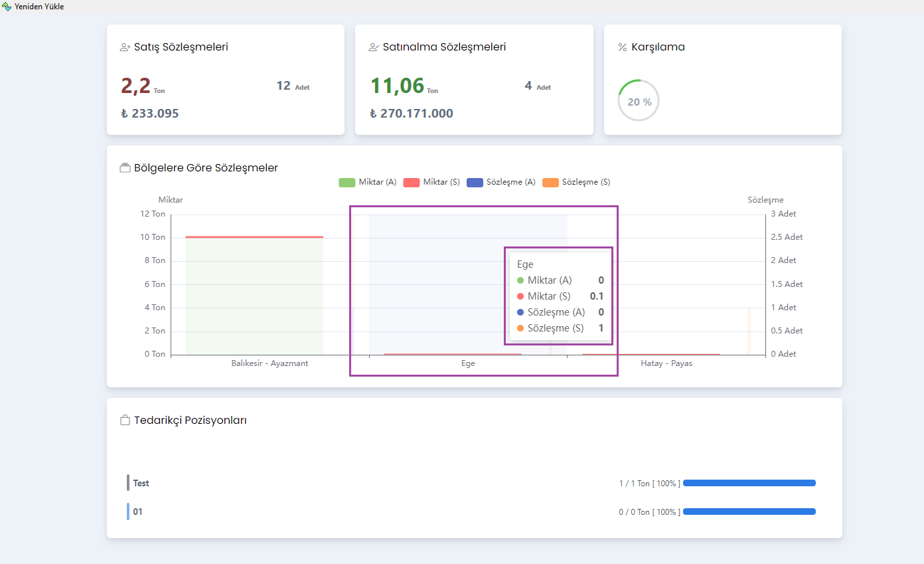This screenshot has height=564, width=924.
Task: Click the 01 supplier progress bar
Action: [749, 512]
